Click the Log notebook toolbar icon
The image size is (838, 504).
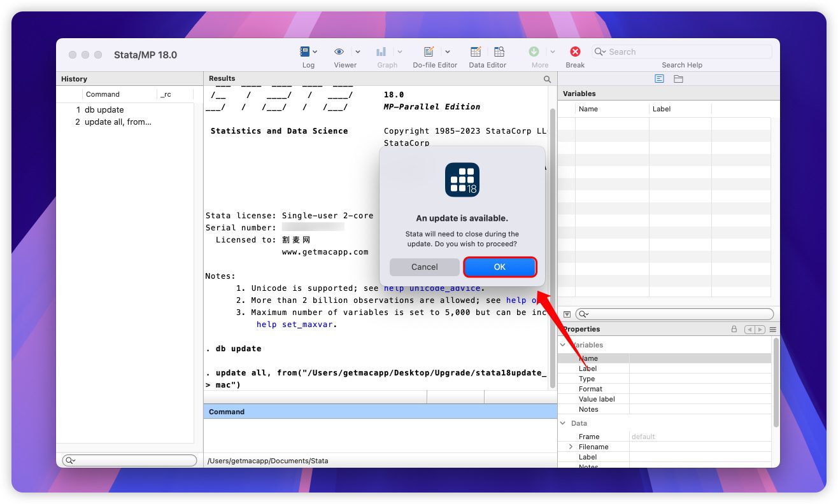(x=305, y=52)
